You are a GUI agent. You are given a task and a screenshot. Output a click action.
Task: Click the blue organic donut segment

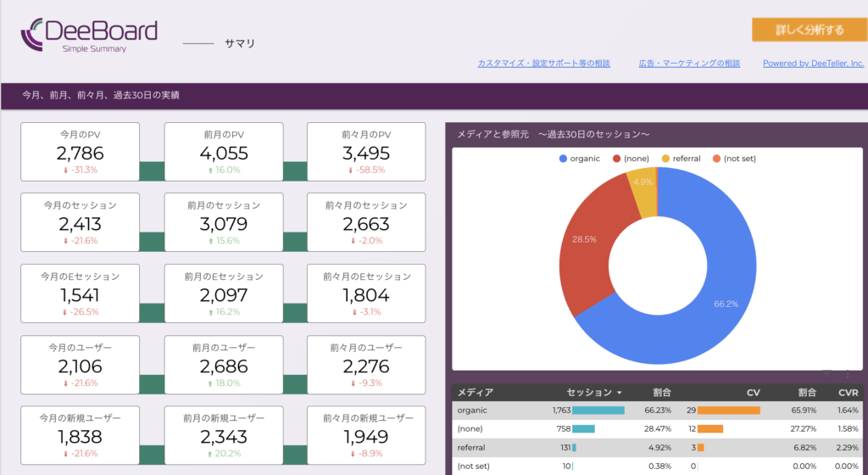tap(710, 288)
